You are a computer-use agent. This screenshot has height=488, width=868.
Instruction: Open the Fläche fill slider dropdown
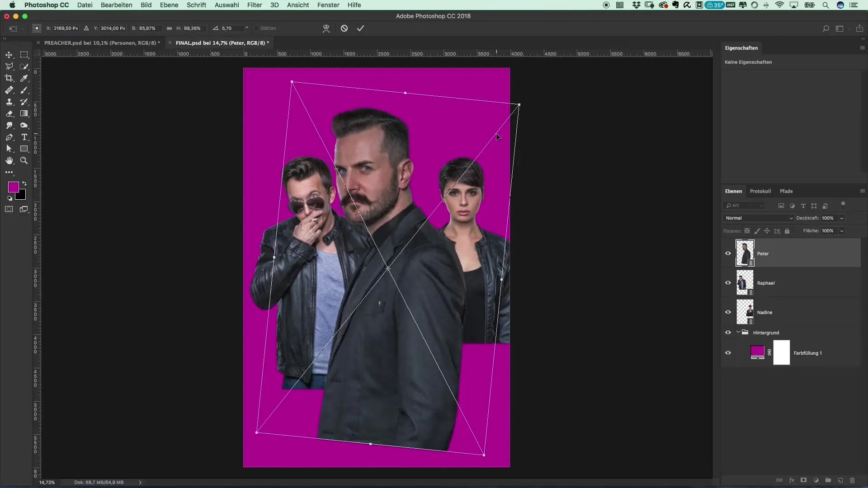(x=842, y=230)
